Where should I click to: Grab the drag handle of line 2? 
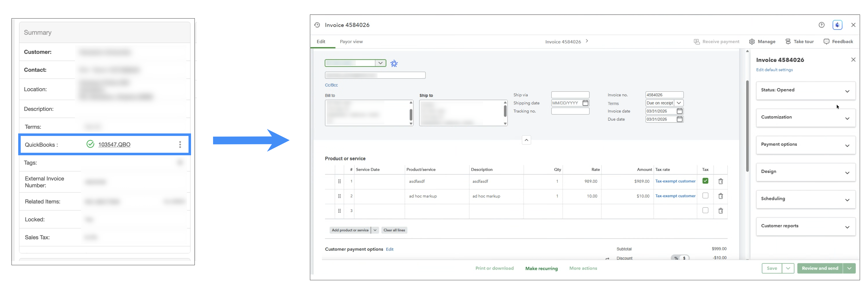339,196
